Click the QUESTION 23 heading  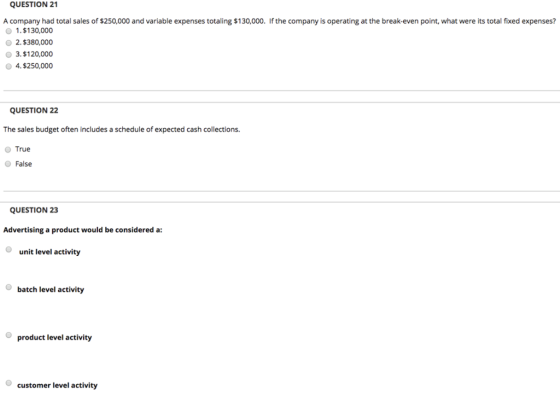34,210
